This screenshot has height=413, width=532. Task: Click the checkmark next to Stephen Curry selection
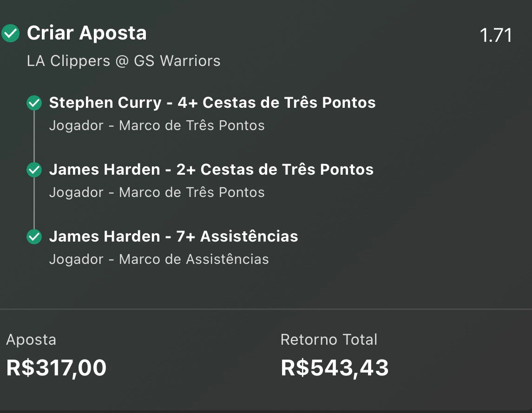tap(34, 103)
